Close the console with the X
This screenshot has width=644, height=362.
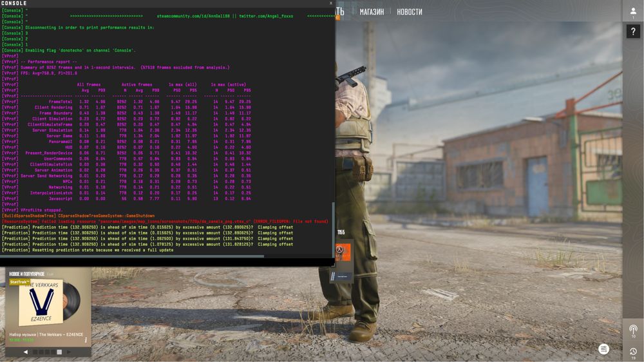click(x=330, y=3)
